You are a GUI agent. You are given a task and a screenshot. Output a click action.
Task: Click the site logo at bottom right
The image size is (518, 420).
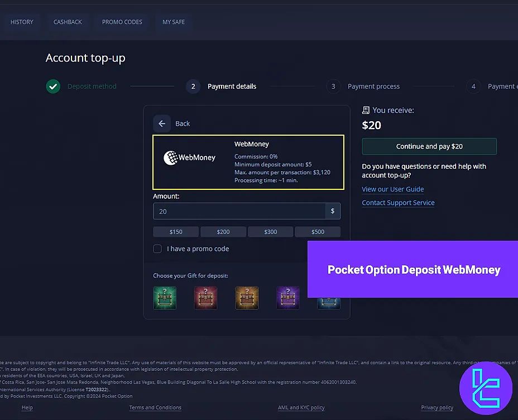pyautogui.click(x=485, y=388)
